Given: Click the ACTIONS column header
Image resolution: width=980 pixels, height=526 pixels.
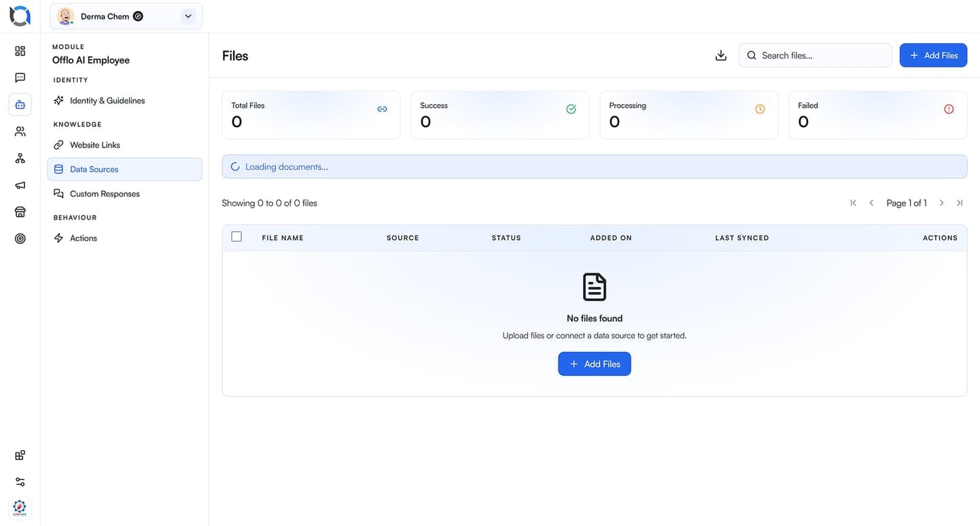Looking at the screenshot, I should (x=940, y=238).
